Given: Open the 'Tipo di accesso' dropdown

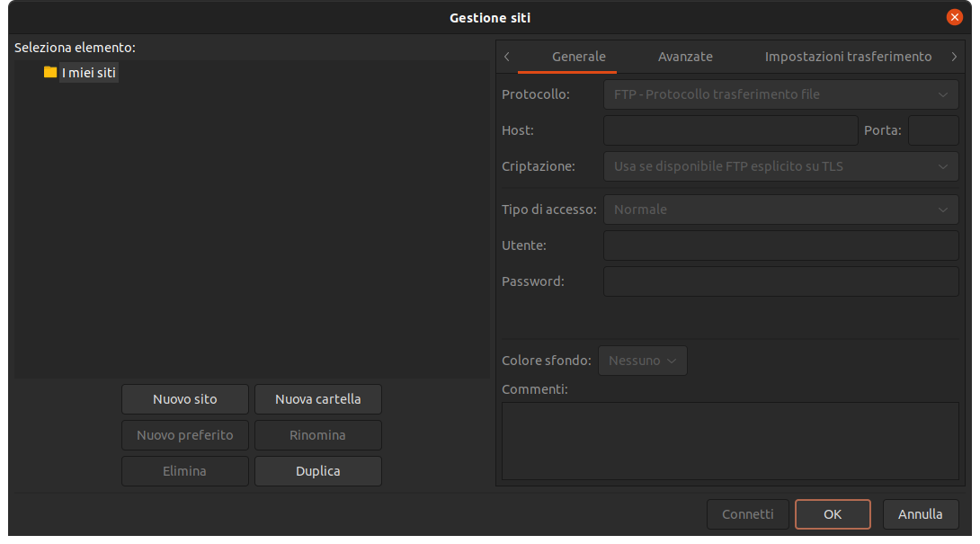Looking at the screenshot, I should point(780,210).
